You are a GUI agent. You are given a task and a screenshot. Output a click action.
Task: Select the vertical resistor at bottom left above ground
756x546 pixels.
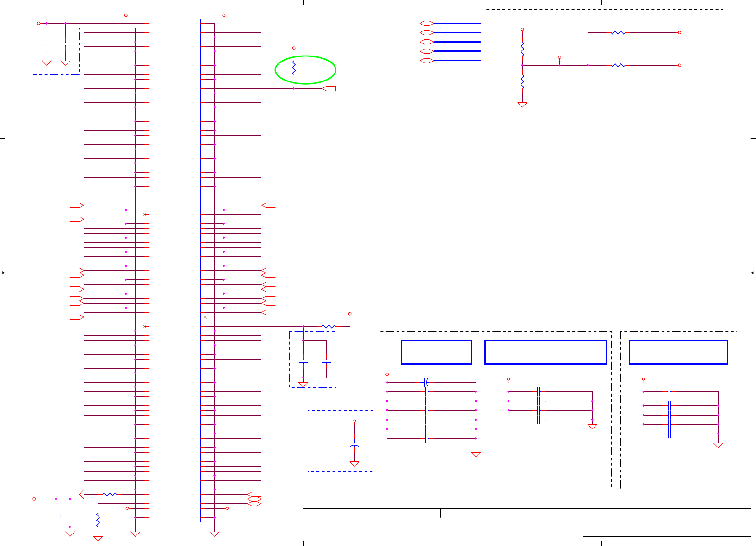point(98,520)
